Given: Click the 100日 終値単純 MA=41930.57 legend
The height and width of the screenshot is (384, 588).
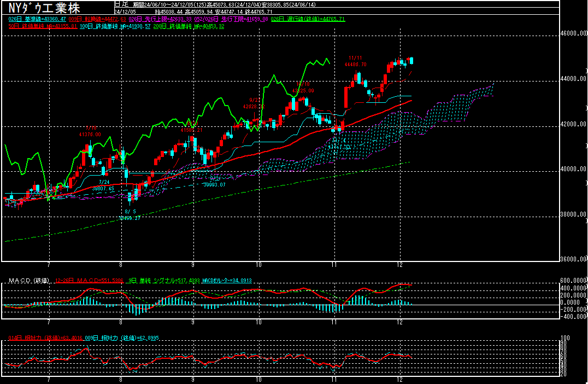Looking at the screenshot, I should click(x=115, y=26).
